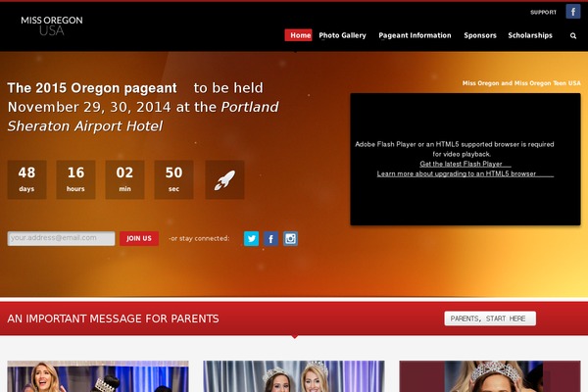Screen dimensions: 588x392
Task: Open the Instagram icon near stay connected
Action: 290,238
